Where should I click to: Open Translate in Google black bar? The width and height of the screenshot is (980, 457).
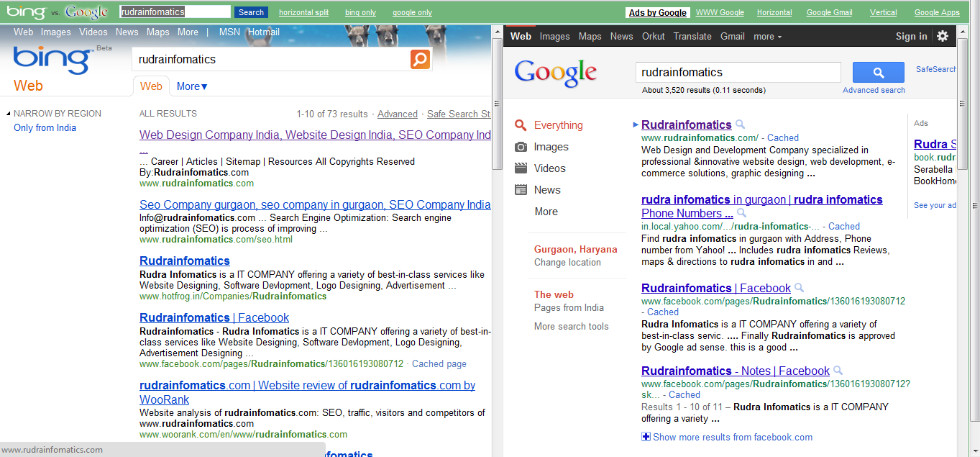692,36
